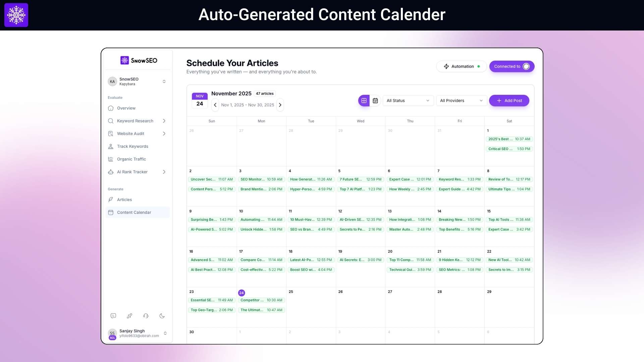This screenshot has height=362, width=644.
Task: Click the Add Post button
Action: 509,101
